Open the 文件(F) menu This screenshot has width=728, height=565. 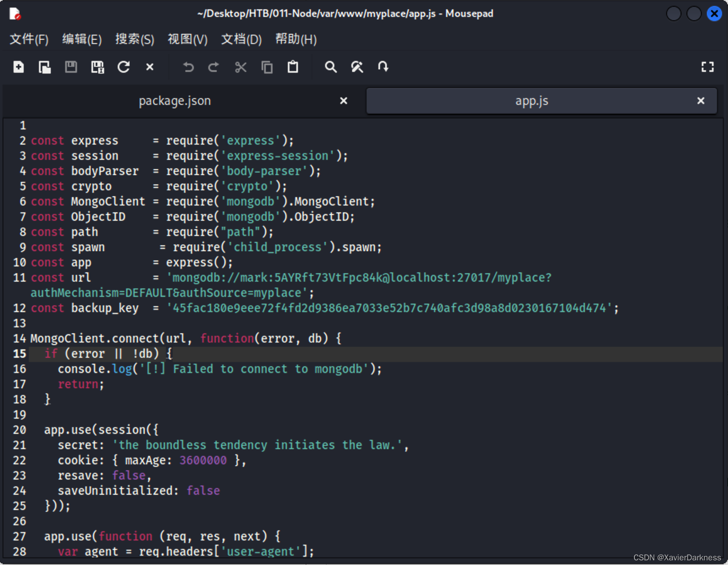[29, 39]
